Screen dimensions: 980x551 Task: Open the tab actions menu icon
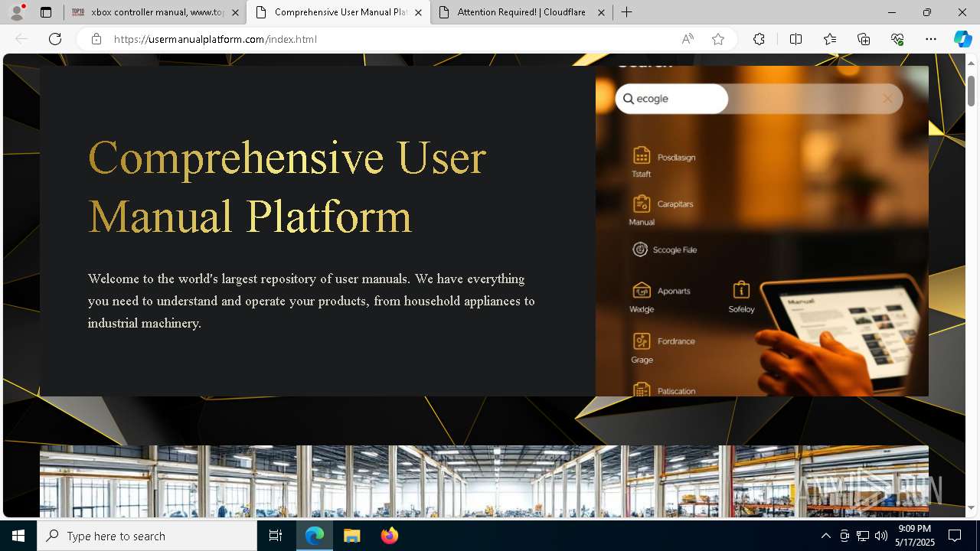46,12
